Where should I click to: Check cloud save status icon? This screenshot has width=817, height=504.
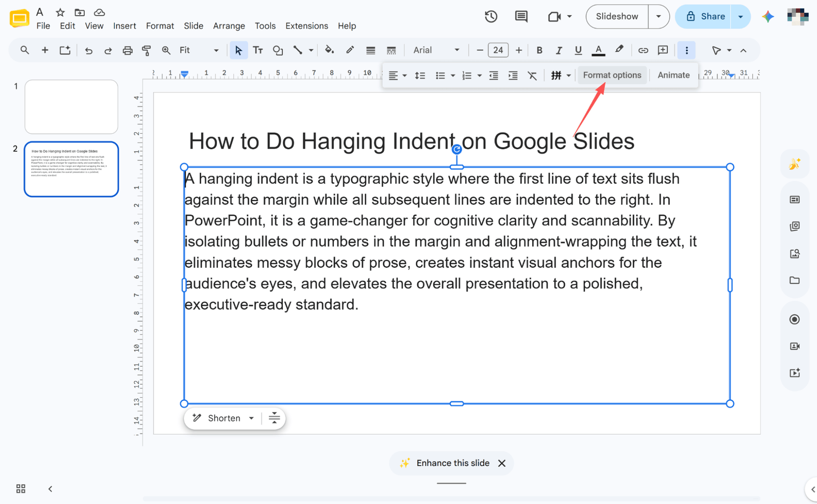tap(100, 12)
